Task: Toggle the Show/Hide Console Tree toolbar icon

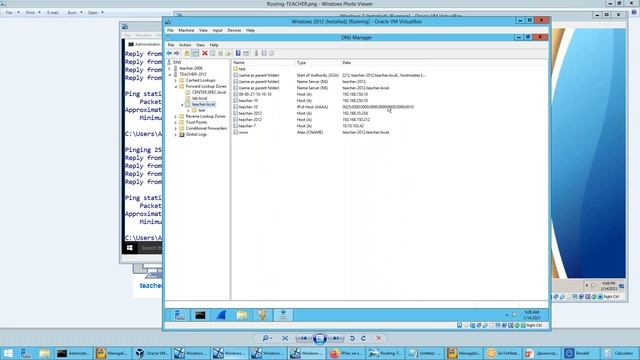Action: [x=195, y=53]
